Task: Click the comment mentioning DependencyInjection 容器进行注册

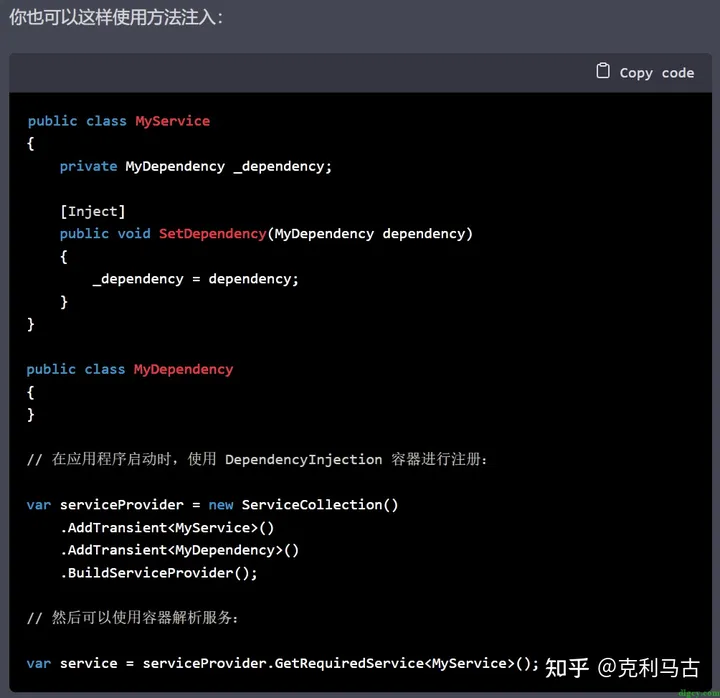Action: click(x=256, y=459)
